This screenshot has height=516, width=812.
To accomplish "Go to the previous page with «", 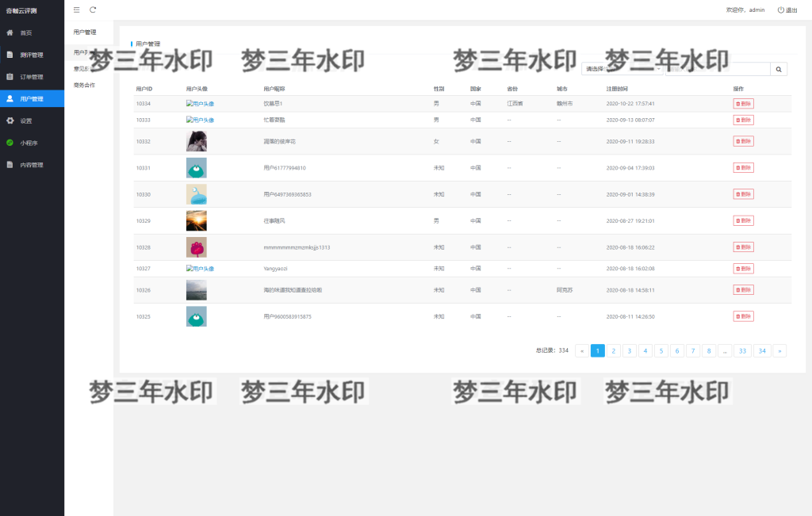I will pyautogui.click(x=581, y=351).
